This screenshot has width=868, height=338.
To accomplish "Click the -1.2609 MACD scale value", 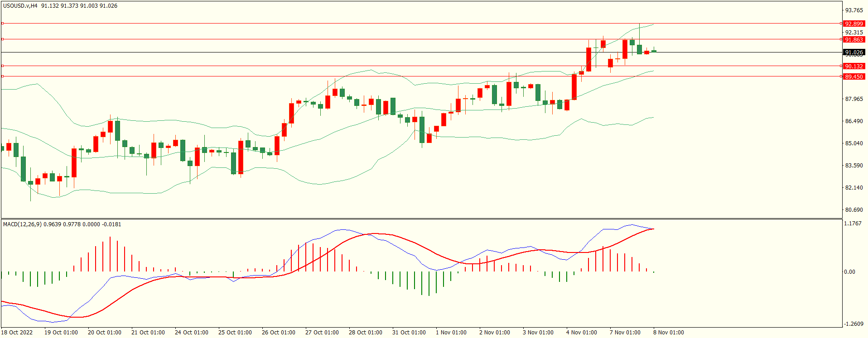I will click(x=853, y=324).
